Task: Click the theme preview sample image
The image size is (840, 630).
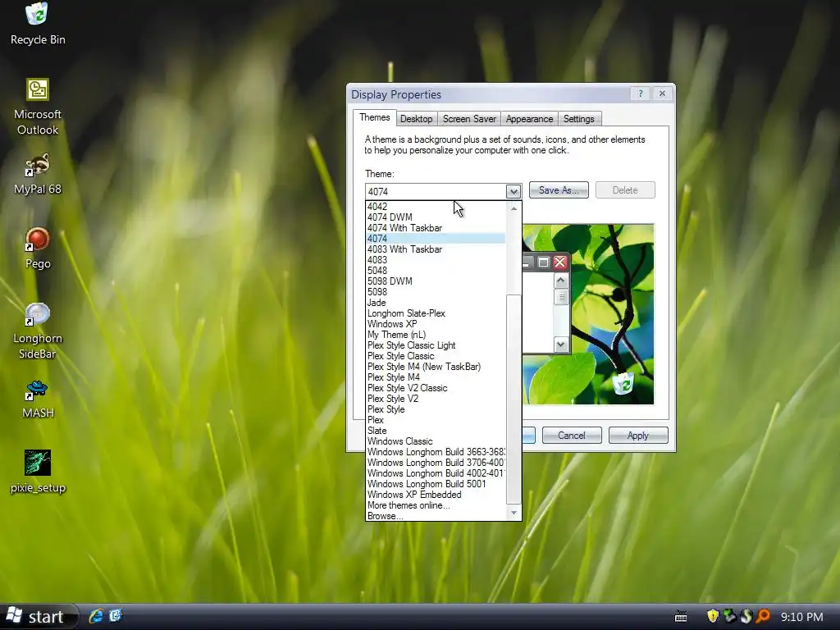Action: click(588, 314)
